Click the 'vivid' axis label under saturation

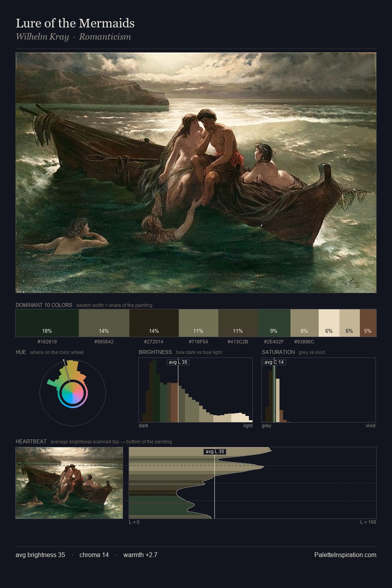pyautogui.click(x=370, y=426)
